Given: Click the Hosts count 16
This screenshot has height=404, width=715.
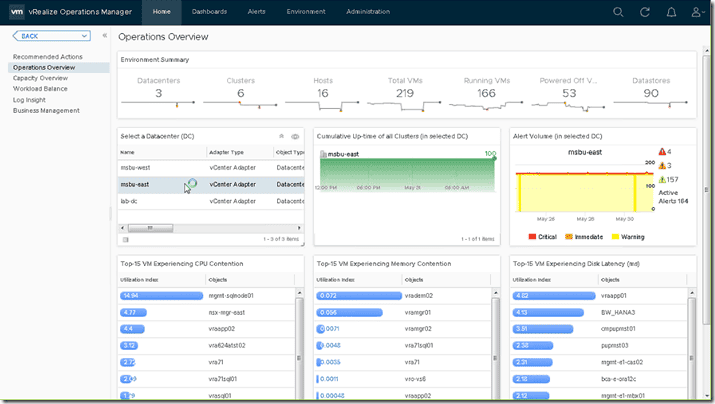Looking at the screenshot, I should click(x=323, y=93).
